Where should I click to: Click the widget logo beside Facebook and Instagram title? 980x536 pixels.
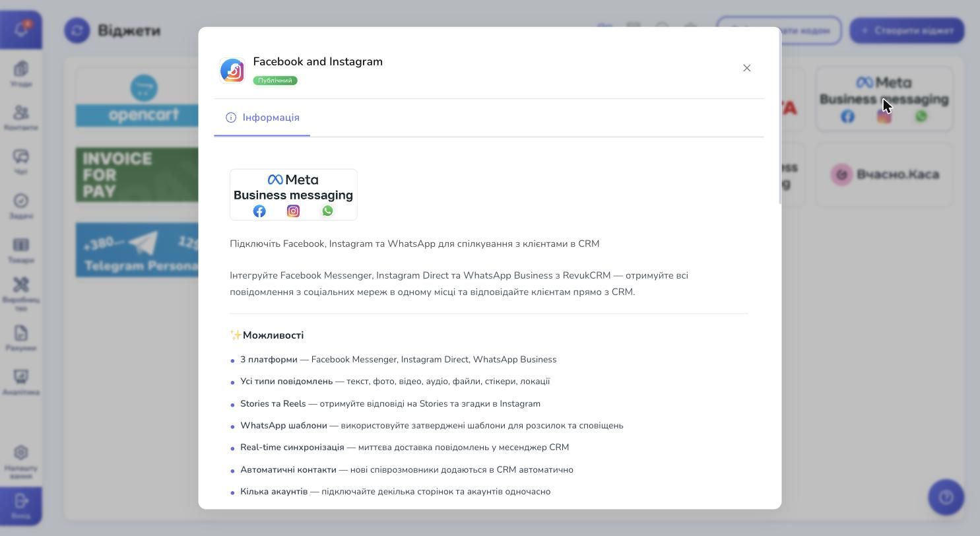pyautogui.click(x=232, y=70)
